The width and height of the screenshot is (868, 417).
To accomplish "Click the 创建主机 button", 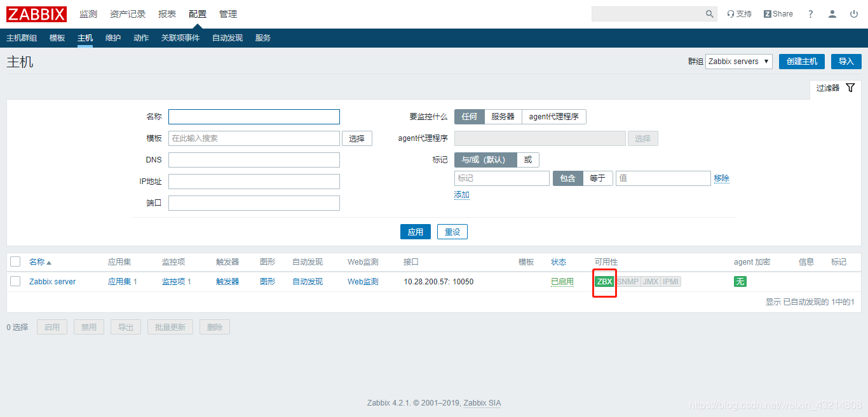I will (x=802, y=62).
